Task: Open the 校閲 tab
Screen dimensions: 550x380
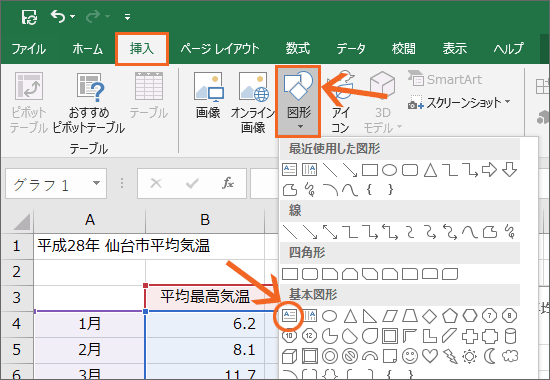Action: pyautogui.click(x=403, y=49)
